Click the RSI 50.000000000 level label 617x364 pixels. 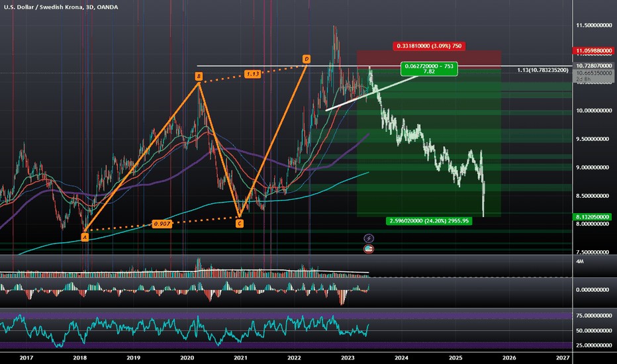[x=594, y=330]
